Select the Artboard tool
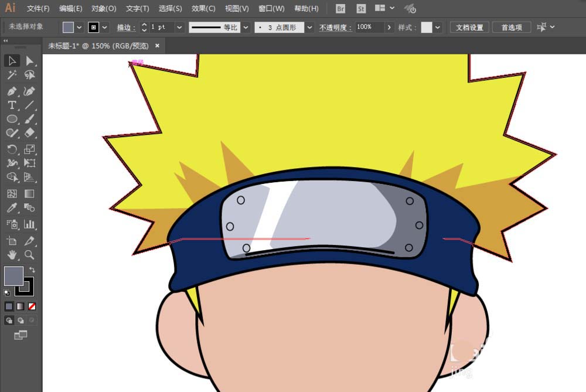The height and width of the screenshot is (392, 586). pos(12,241)
